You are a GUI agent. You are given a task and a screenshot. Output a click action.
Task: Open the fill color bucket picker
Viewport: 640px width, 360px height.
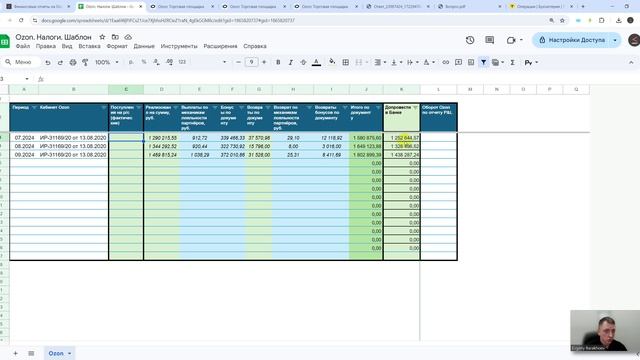tap(332, 62)
